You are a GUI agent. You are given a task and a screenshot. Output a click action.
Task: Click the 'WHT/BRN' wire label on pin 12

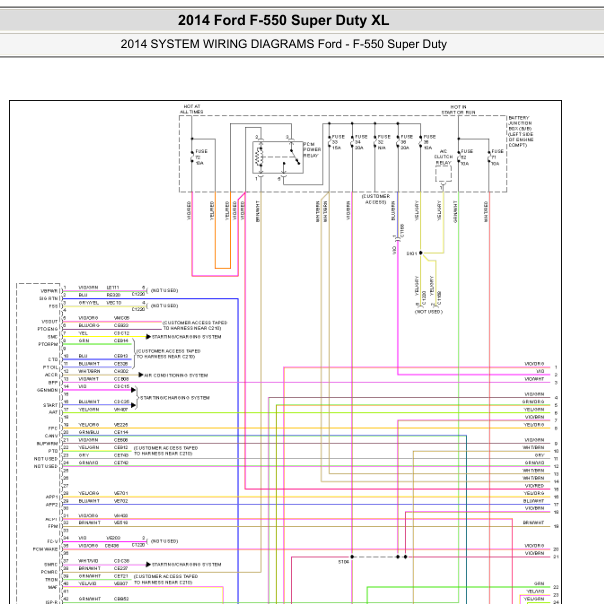pos(89,371)
